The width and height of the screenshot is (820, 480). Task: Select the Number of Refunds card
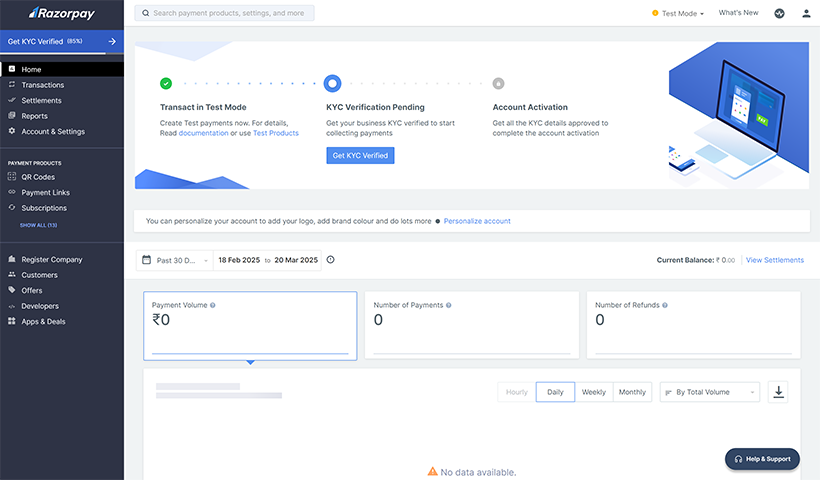[x=693, y=325]
